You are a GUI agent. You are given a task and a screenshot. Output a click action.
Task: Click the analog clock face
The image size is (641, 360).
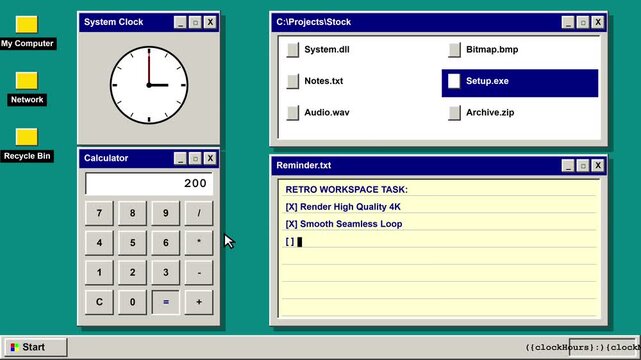pyautogui.click(x=149, y=85)
